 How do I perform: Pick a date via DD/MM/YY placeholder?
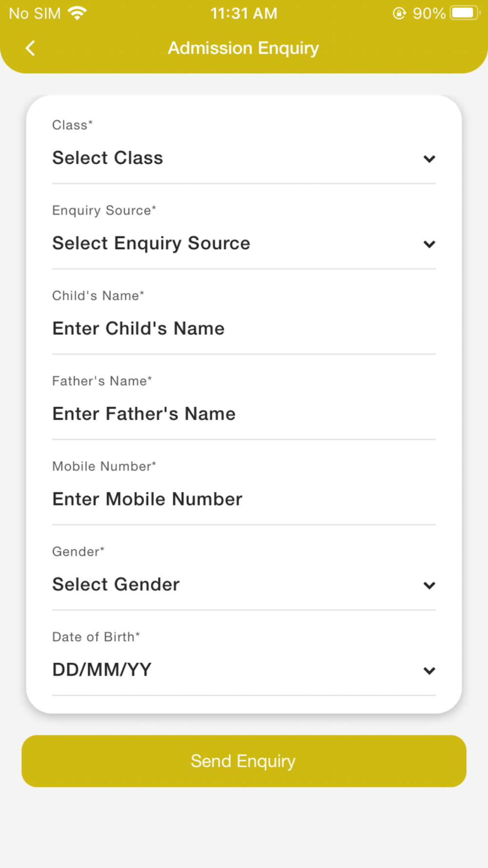(102, 670)
